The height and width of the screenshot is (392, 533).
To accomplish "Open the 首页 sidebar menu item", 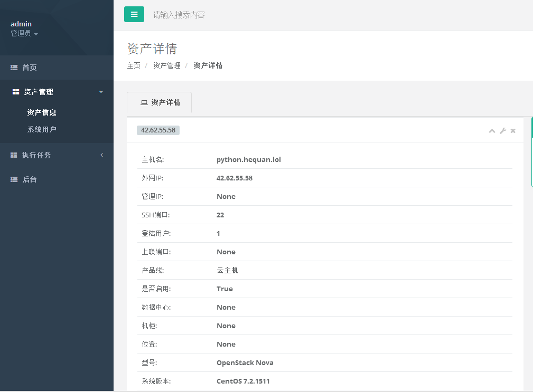I will tap(57, 68).
